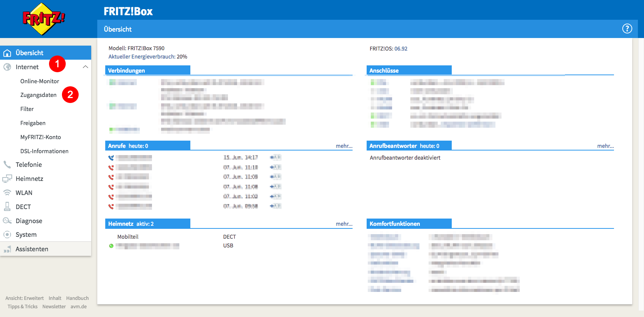The height and width of the screenshot is (317, 644).
Task: Click the Assistenten wizard icon
Action: (x=7, y=249)
